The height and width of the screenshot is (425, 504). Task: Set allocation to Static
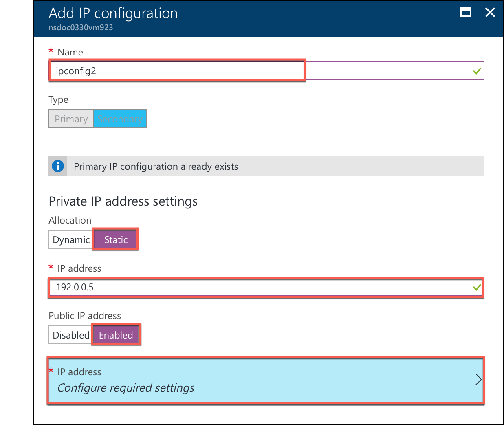116,239
